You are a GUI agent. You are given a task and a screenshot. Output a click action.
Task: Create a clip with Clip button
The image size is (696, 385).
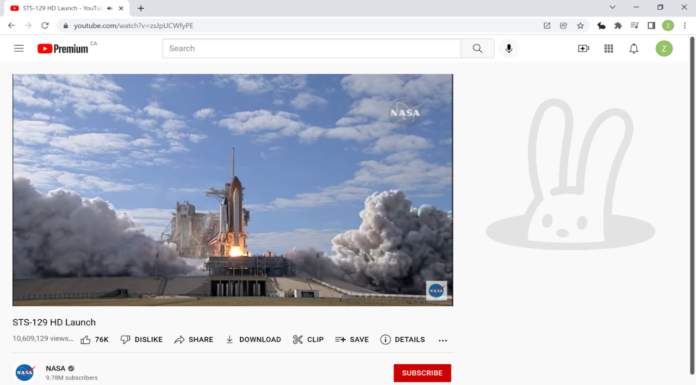pos(308,340)
